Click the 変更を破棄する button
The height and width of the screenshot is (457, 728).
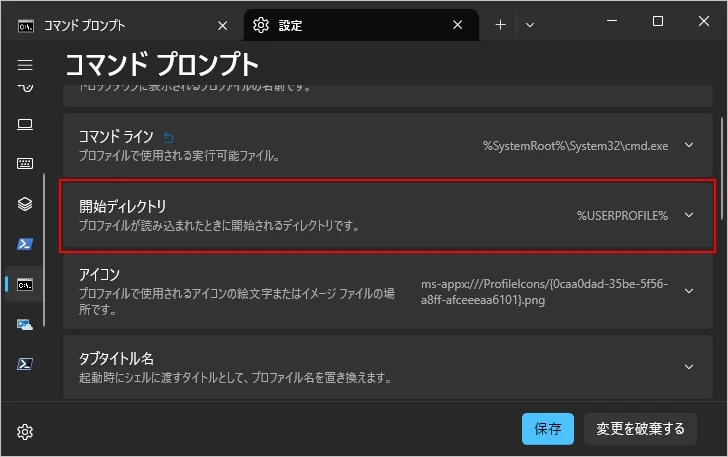click(640, 429)
